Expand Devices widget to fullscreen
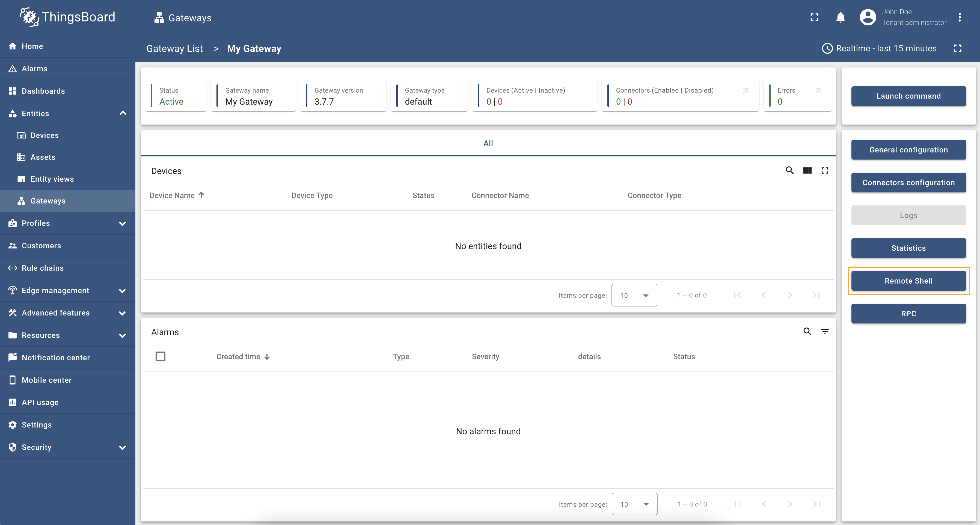Image resolution: width=980 pixels, height=525 pixels. (x=824, y=170)
